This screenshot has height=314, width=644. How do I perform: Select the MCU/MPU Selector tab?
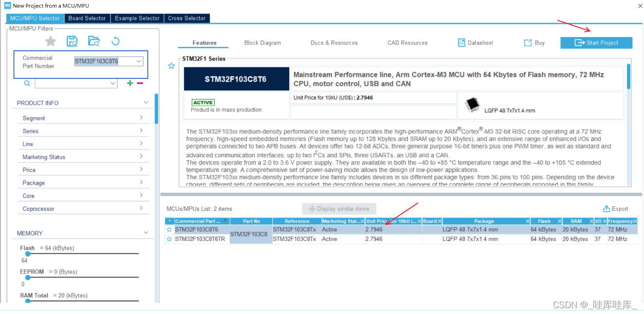click(x=35, y=18)
